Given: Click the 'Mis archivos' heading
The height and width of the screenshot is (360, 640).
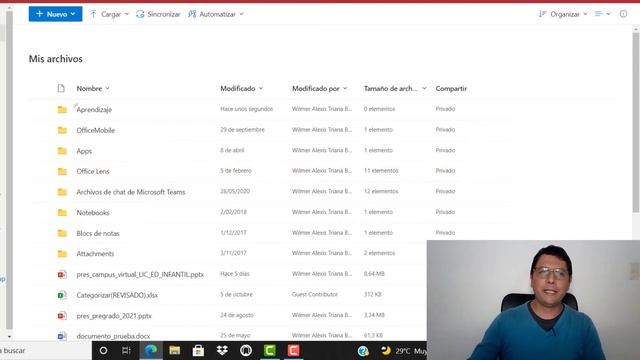Looking at the screenshot, I should pos(56,59).
